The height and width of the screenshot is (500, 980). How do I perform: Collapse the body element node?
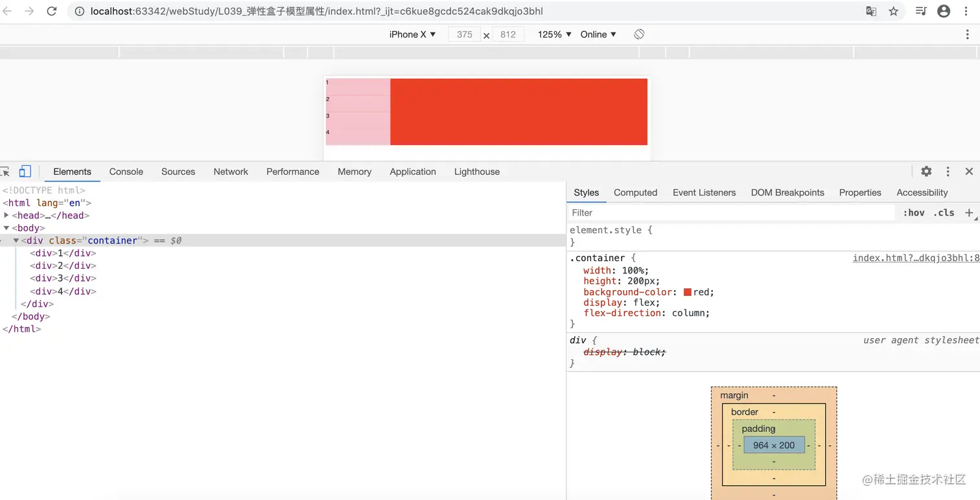click(x=6, y=228)
